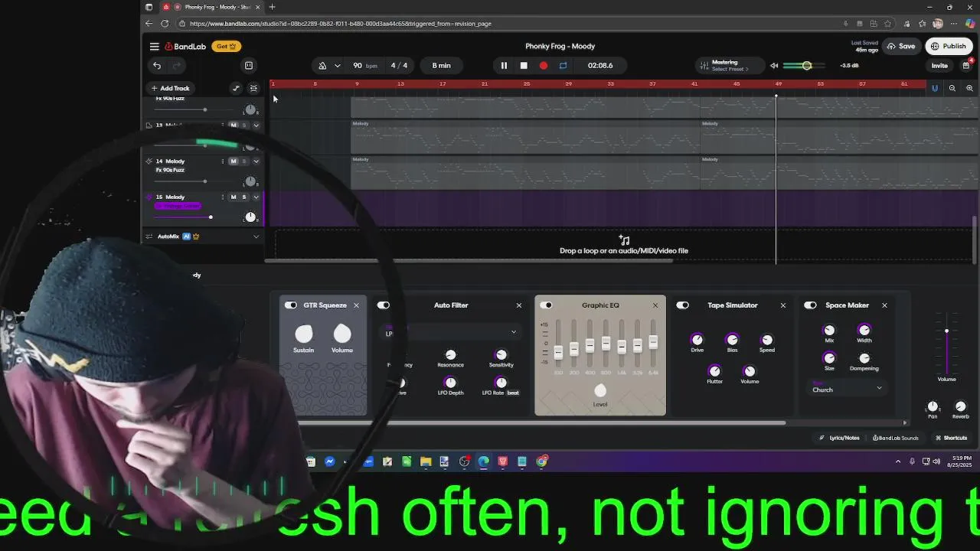Open the BandLab hamburger menu
This screenshot has height=551, width=980.
pyautogui.click(x=154, y=47)
